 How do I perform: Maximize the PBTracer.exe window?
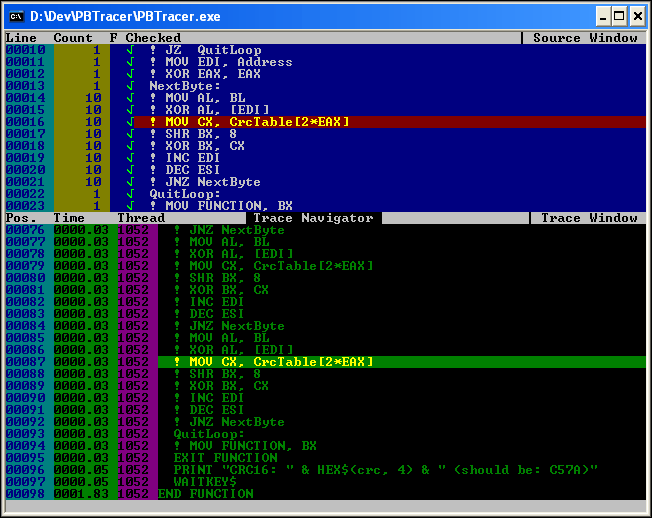[x=619, y=17]
